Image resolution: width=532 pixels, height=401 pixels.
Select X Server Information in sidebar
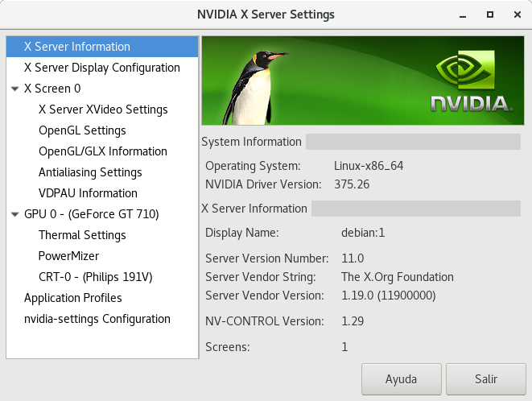pyautogui.click(x=77, y=47)
